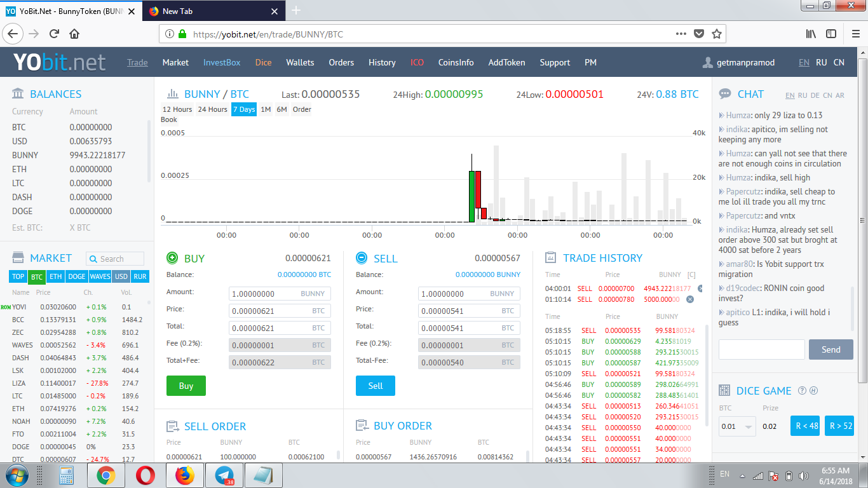The height and width of the screenshot is (488, 868).
Task: Click the blue Sell button
Action: point(376,386)
